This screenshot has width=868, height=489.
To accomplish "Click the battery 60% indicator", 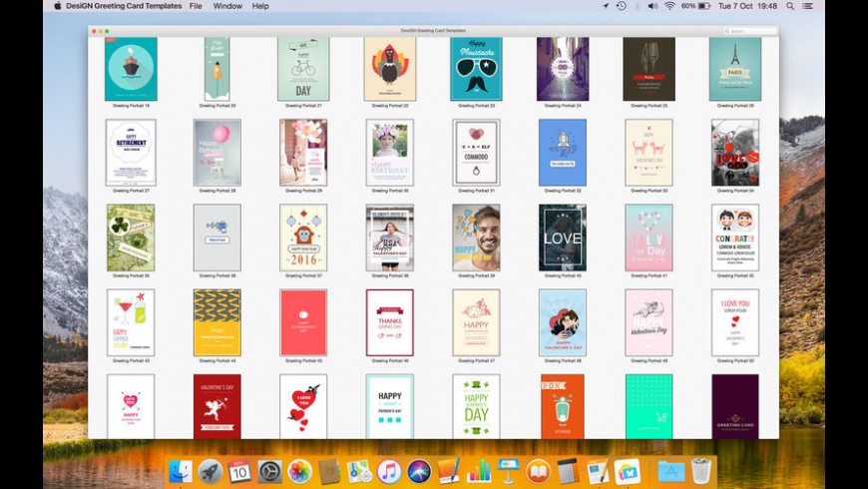I will tap(695, 6).
